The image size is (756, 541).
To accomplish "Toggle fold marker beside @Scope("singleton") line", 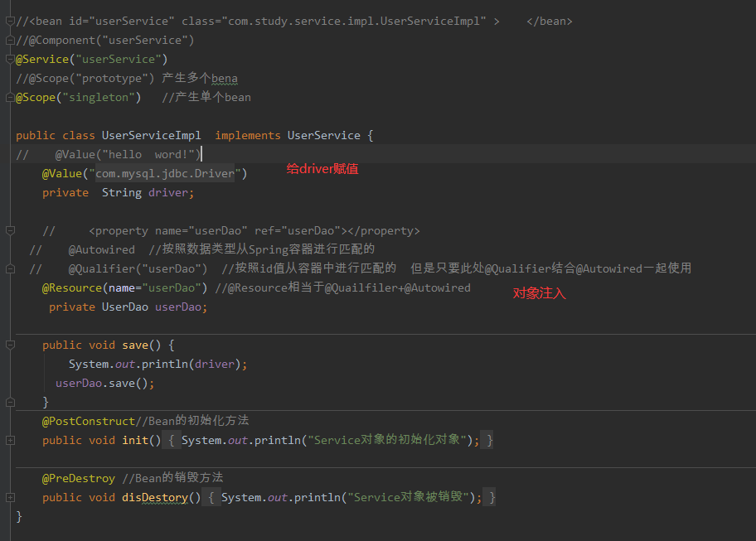I will point(10,97).
